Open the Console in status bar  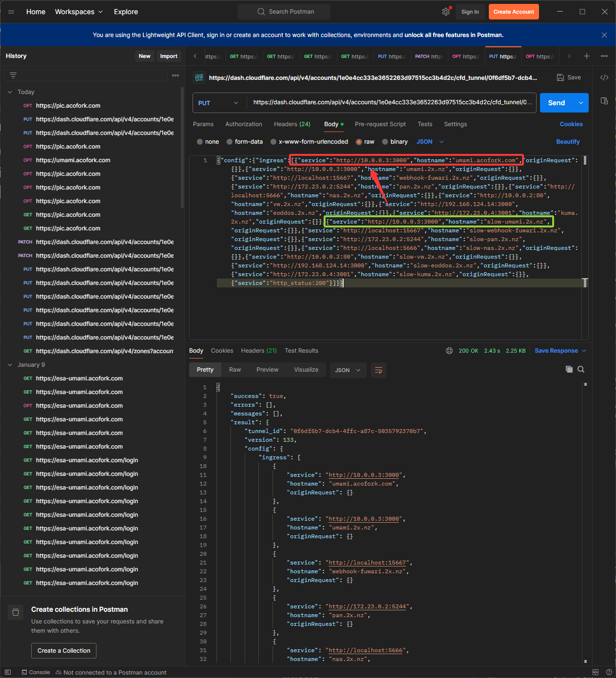tap(36, 672)
